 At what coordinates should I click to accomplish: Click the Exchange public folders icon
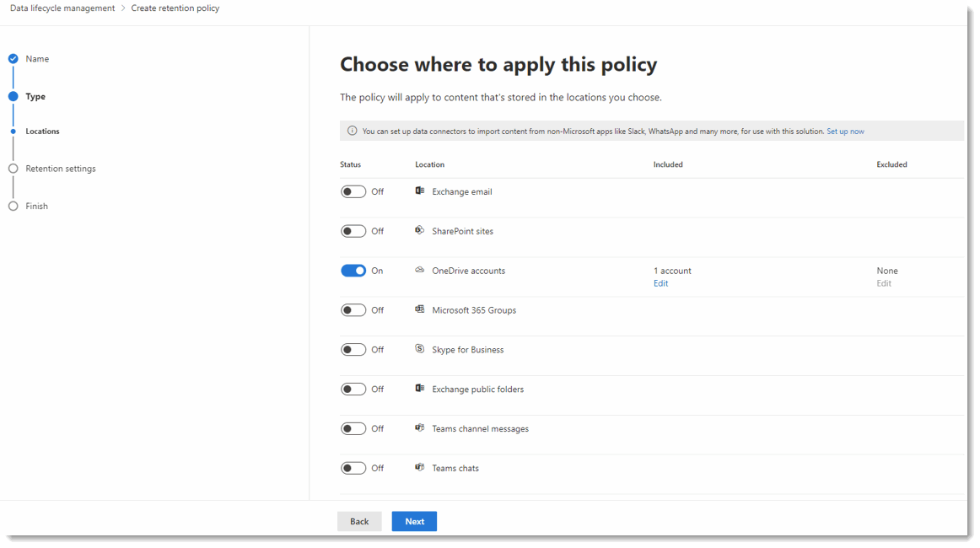(x=420, y=388)
